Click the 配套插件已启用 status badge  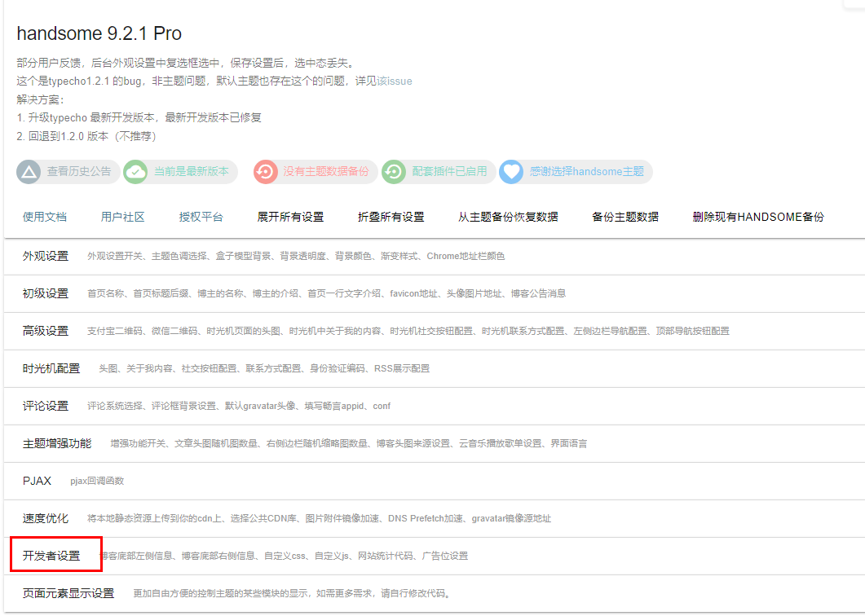[439, 172]
